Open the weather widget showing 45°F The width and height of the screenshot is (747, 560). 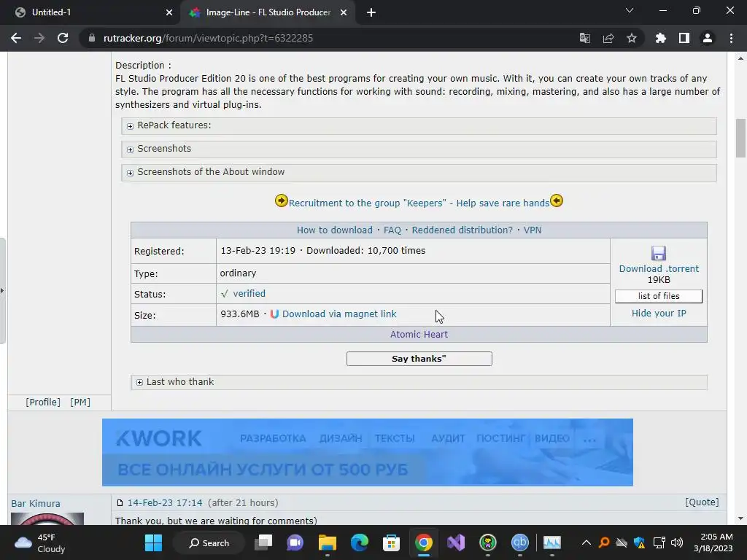(x=39, y=542)
